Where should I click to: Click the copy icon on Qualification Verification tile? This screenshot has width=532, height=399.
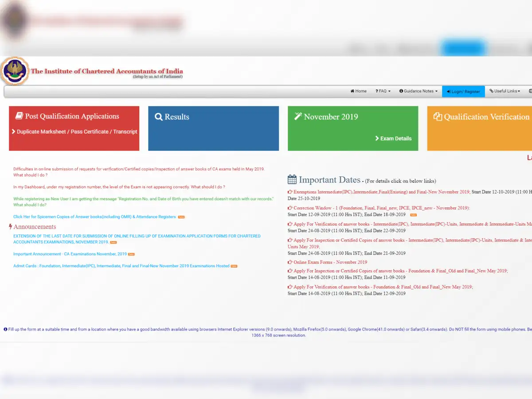click(x=438, y=117)
